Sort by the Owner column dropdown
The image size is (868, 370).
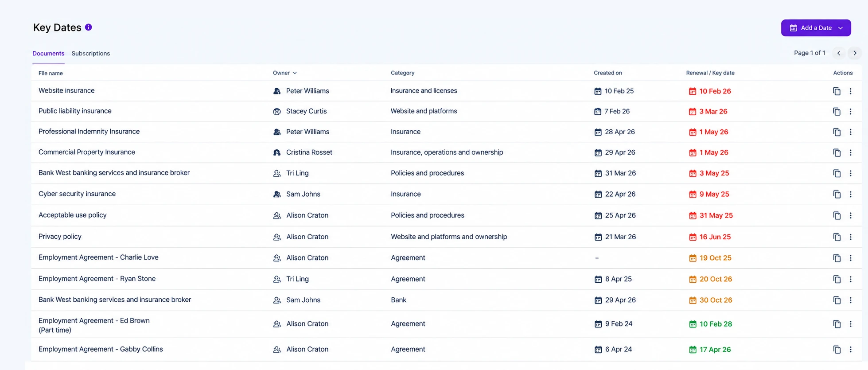[x=285, y=73]
